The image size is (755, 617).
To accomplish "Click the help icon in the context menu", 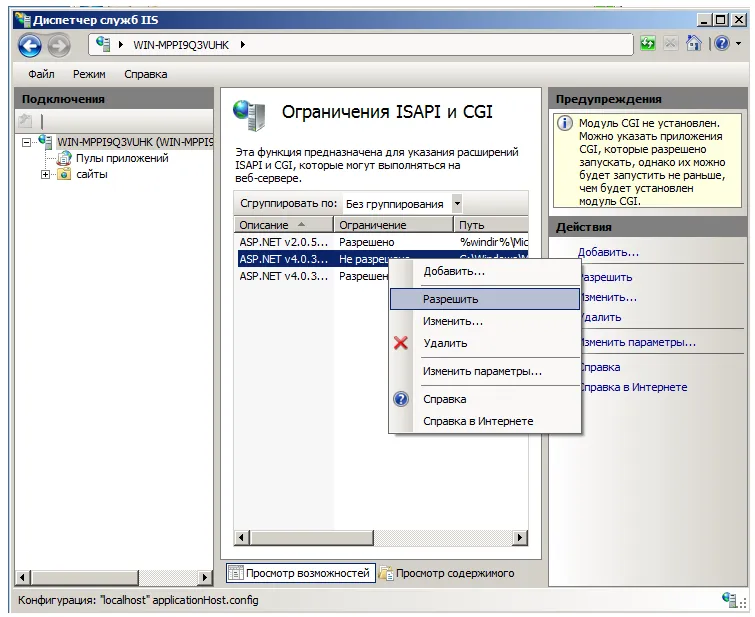I will pyautogui.click(x=401, y=399).
